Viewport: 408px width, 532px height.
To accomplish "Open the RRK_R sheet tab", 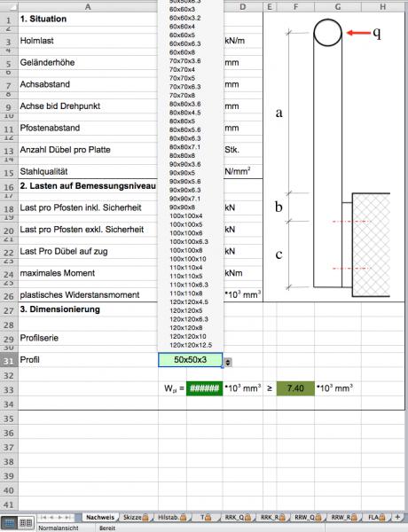I will point(273,517).
